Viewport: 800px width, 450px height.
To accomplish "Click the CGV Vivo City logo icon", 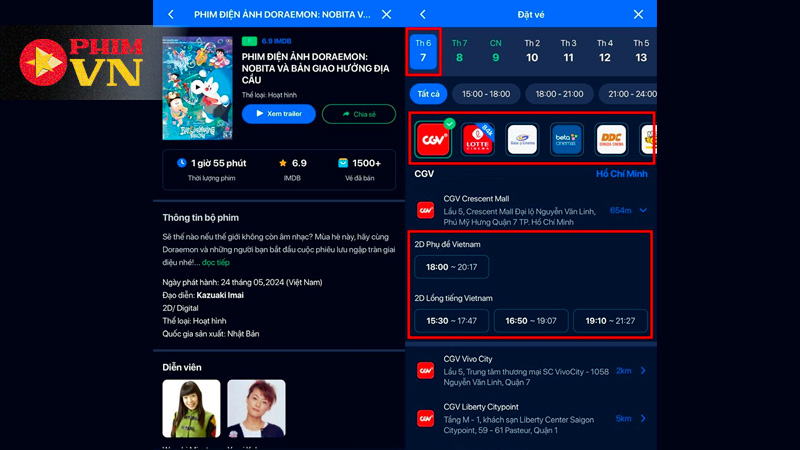I will [x=426, y=370].
